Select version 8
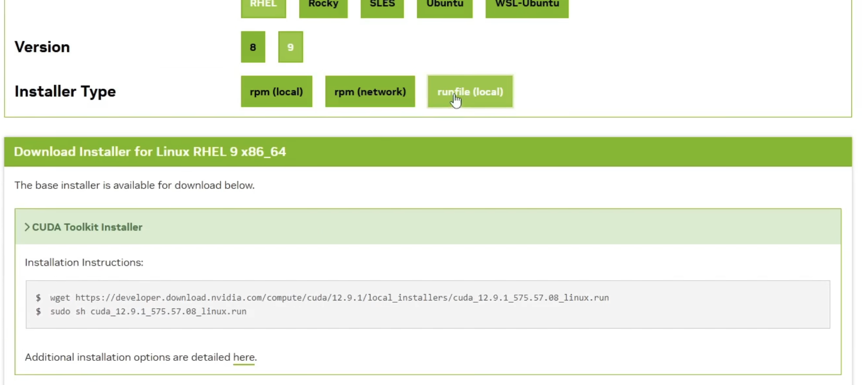 tap(253, 47)
